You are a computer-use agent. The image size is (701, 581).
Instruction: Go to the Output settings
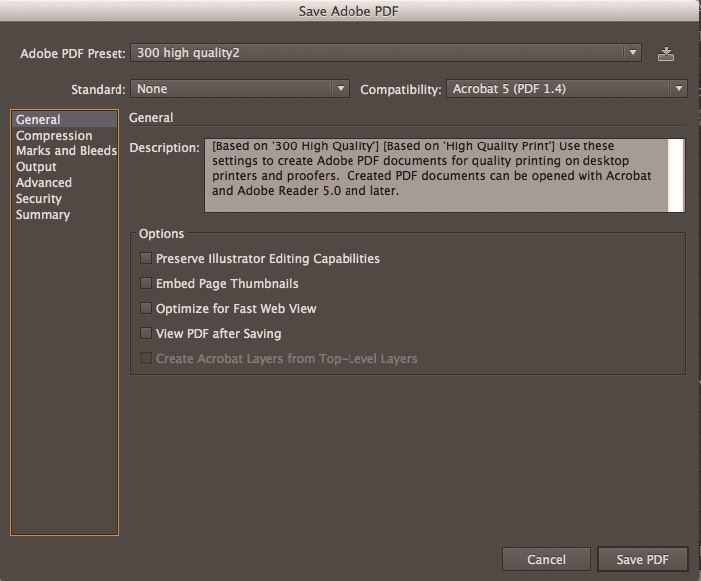36,167
